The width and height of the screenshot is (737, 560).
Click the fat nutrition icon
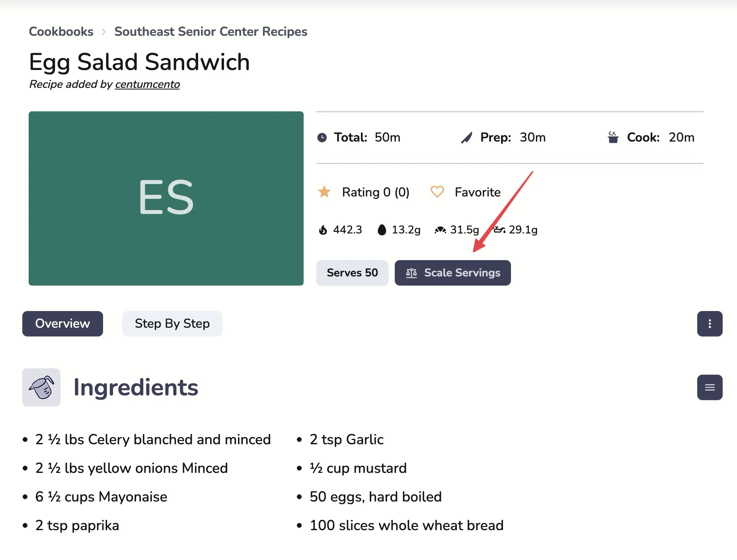500,229
